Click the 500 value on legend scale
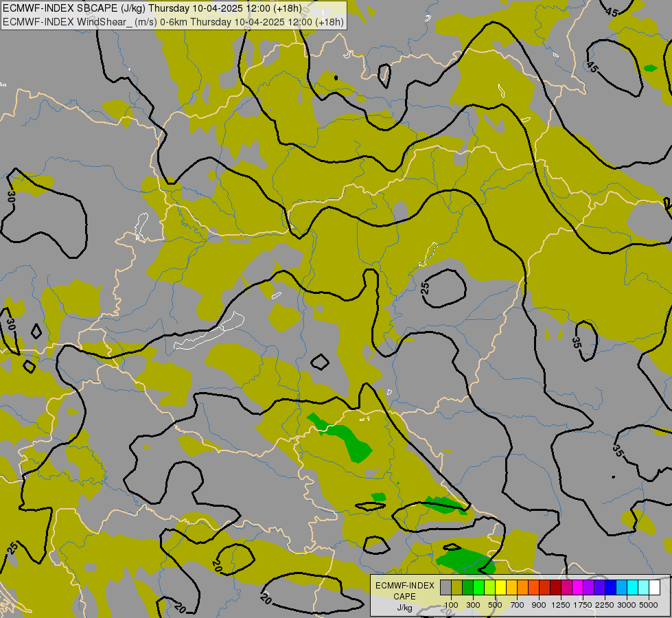This screenshot has height=618, width=672. click(x=495, y=605)
